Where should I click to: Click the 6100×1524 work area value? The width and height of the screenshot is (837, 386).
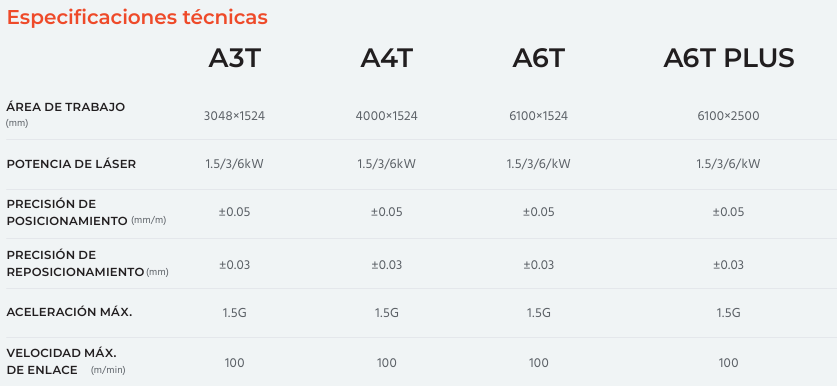538,116
